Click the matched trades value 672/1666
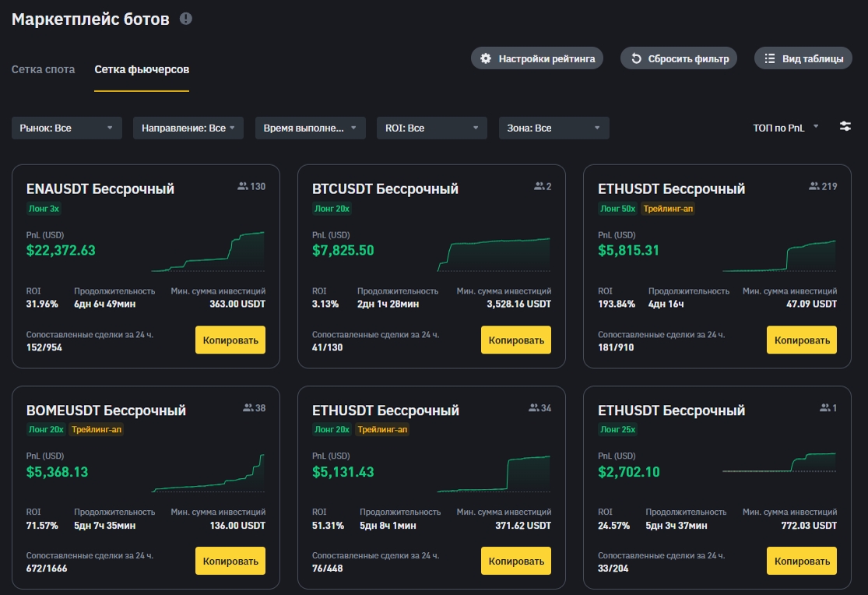The image size is (868, 595). tap(47, 569)
